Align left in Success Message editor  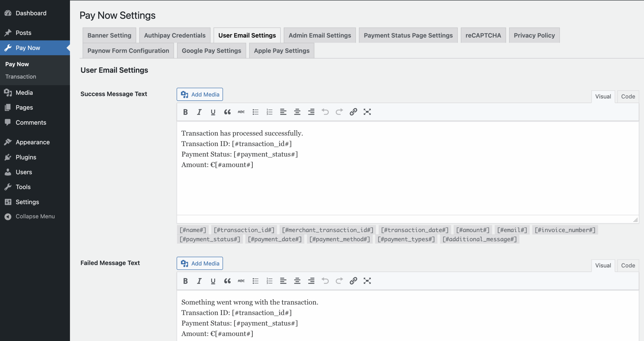point(283,112)
